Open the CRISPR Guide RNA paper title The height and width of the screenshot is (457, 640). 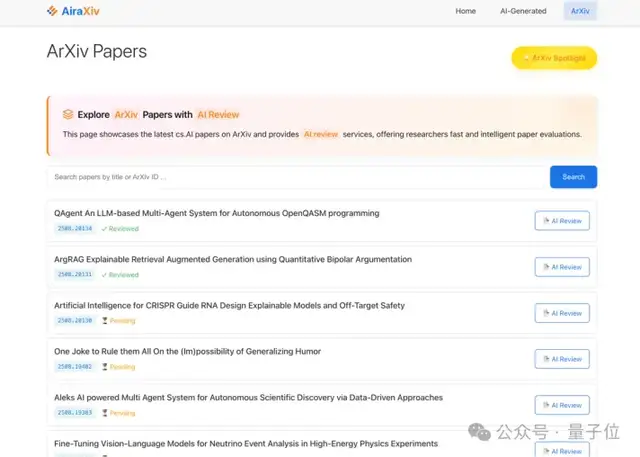point(229,305)
